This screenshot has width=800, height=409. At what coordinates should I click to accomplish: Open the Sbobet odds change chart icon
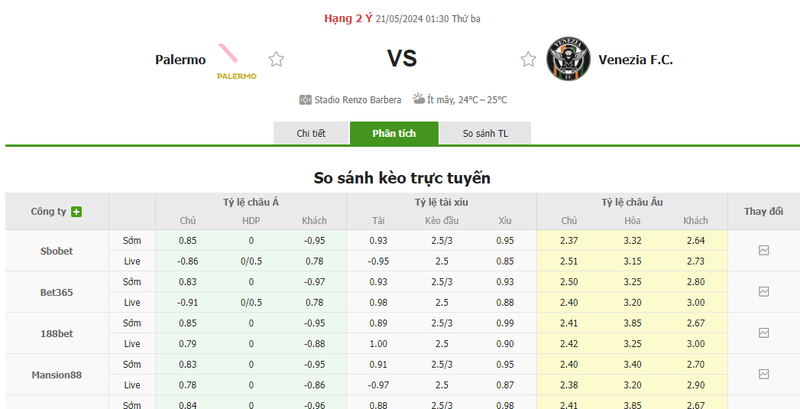click(763, 250)
